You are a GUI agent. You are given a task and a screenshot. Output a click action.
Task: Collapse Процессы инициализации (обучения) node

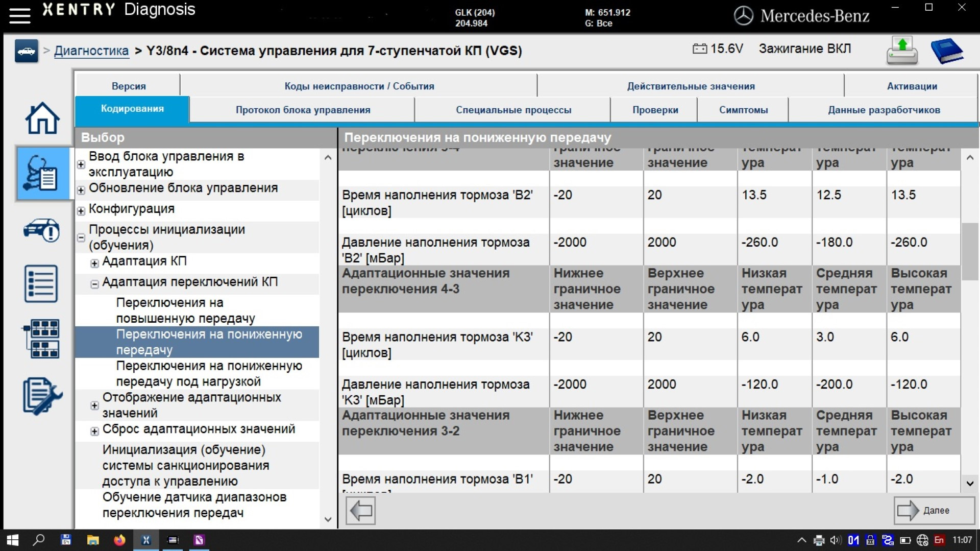81,237
